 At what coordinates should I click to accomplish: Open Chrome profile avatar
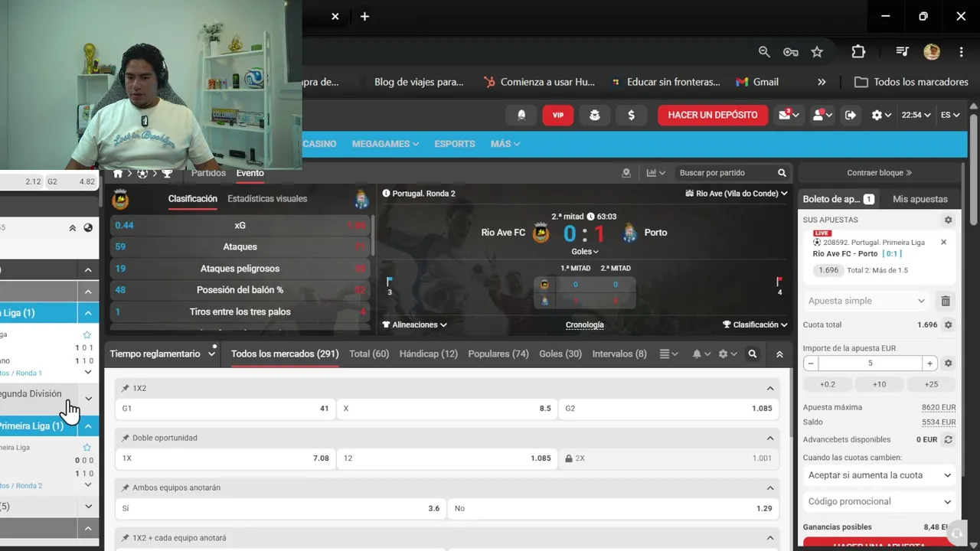[932, 52]
